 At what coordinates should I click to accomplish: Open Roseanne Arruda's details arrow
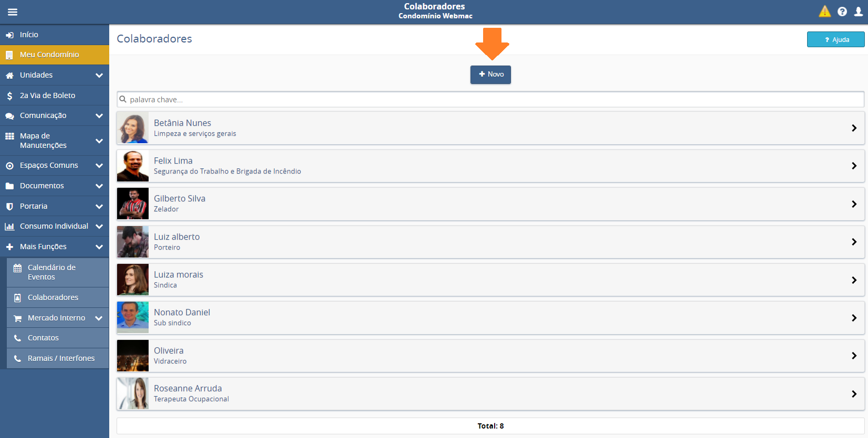tap(854, 394)
